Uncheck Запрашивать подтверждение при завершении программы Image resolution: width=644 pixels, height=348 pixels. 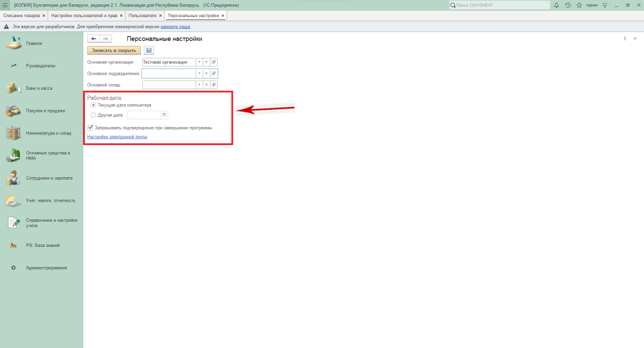(x=91, y=127)
